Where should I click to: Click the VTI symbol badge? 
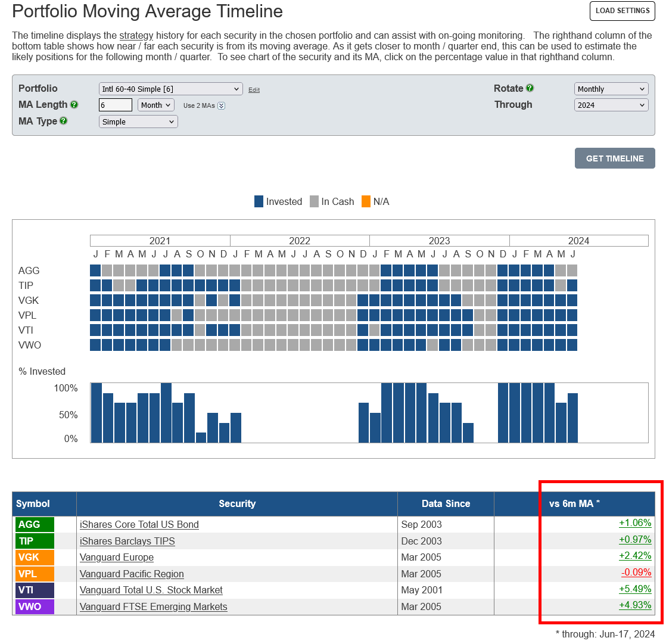pos(35,590)
